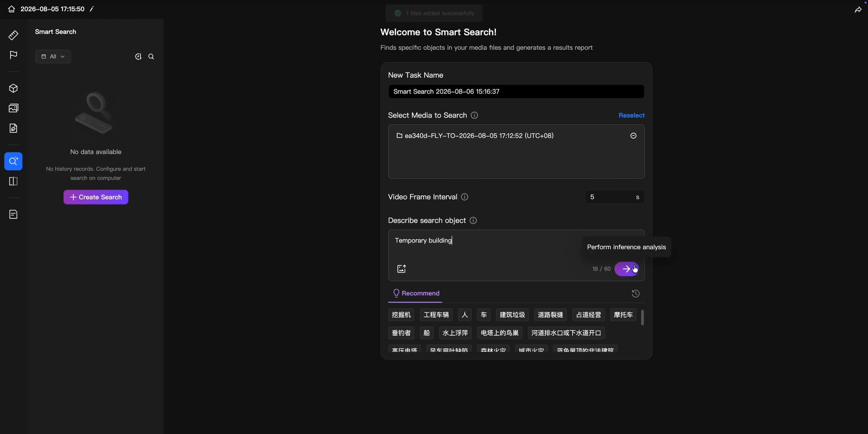868x434 pixels.
Task: Select the active Smart Search sidebar icon
Action: click(x=13, y=161)
